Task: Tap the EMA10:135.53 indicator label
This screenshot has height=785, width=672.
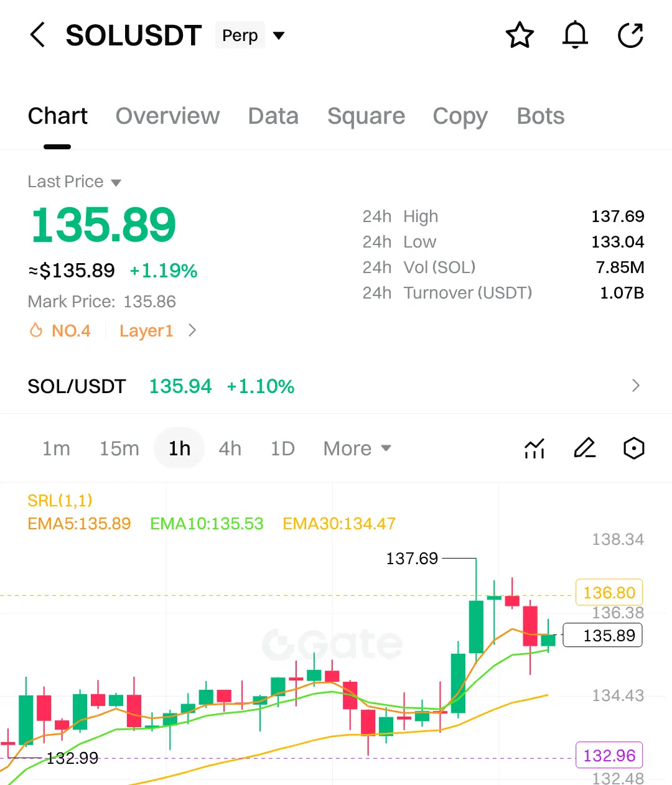Action: [x=207, y=524]
